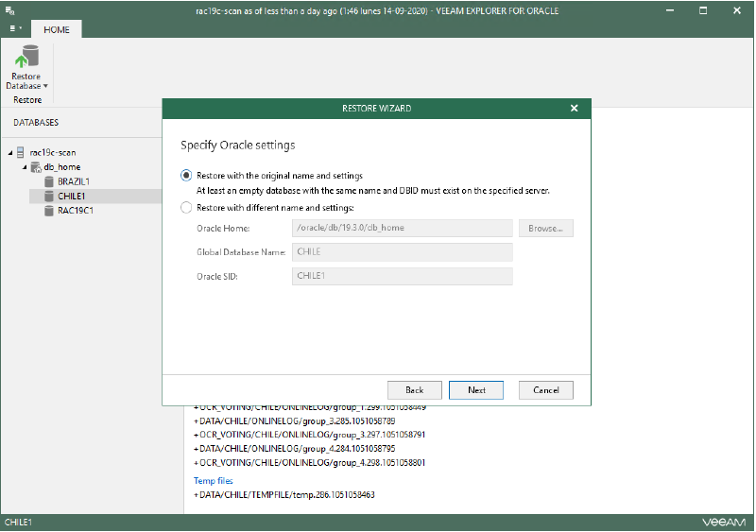Click the Oracle Home path field
This screenshot has height=532, width=756.
(403, 228)
